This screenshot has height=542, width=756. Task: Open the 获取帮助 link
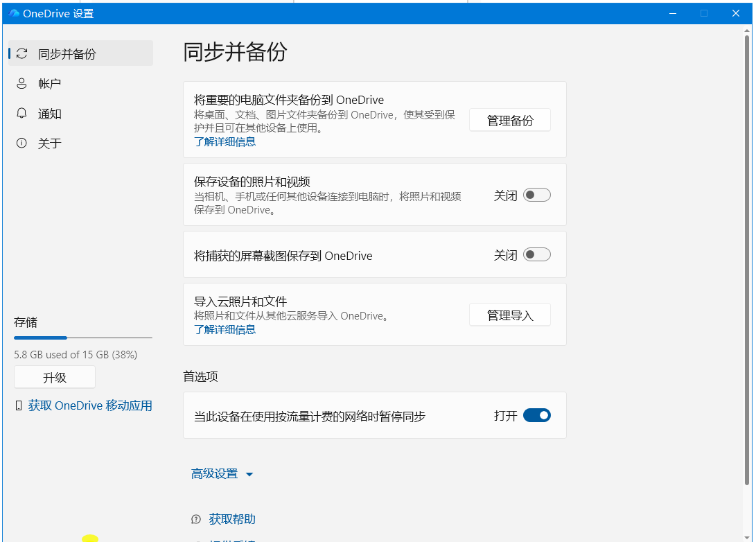pyautogui.click(x=232, y=519)
